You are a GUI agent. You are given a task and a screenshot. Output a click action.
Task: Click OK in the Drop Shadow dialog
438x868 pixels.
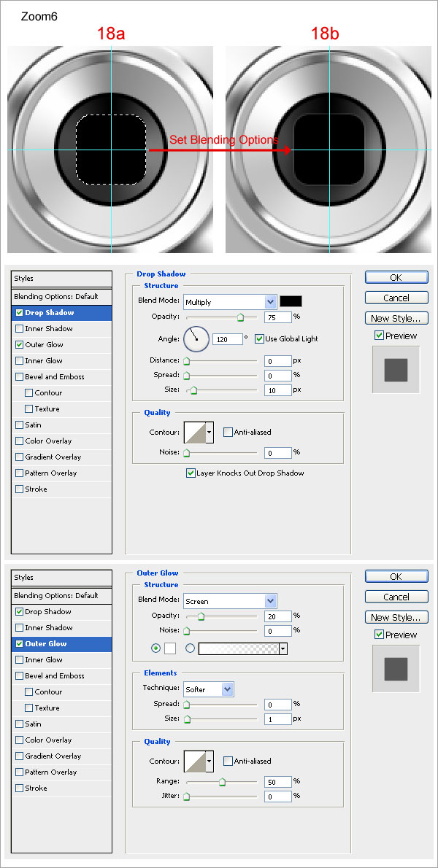pyautogui.click(x=396, y=277)
